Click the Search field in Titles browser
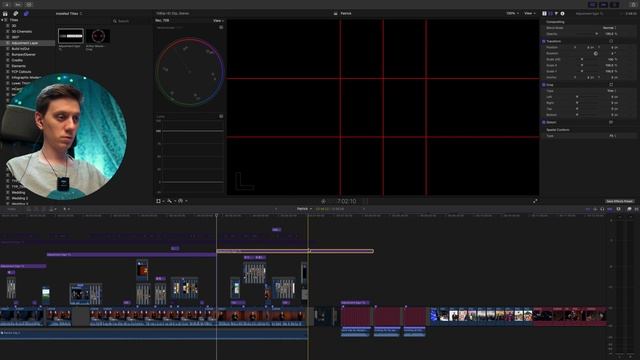Image resolution: width=640 pixels, height=360 pixels. [x=131, y=21]
